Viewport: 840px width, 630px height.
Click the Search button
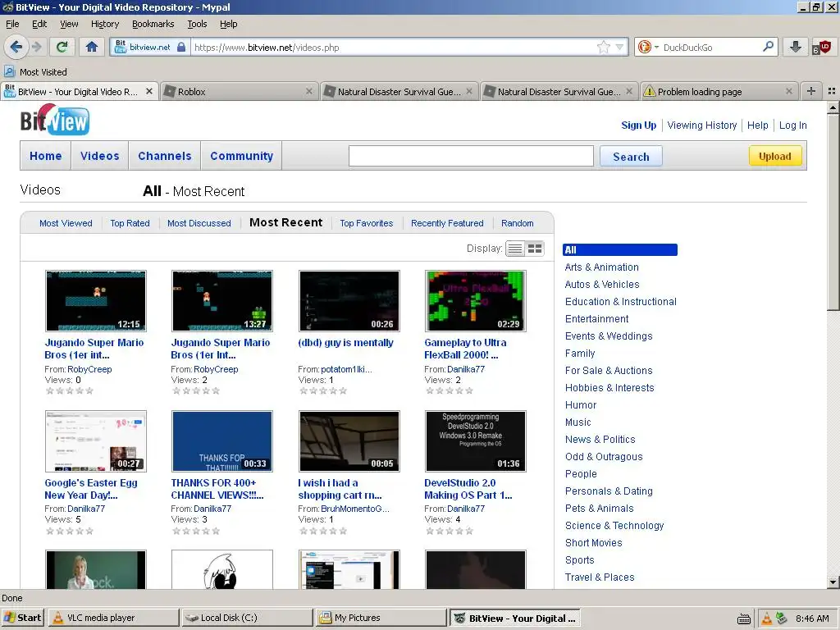coord(631,157)
